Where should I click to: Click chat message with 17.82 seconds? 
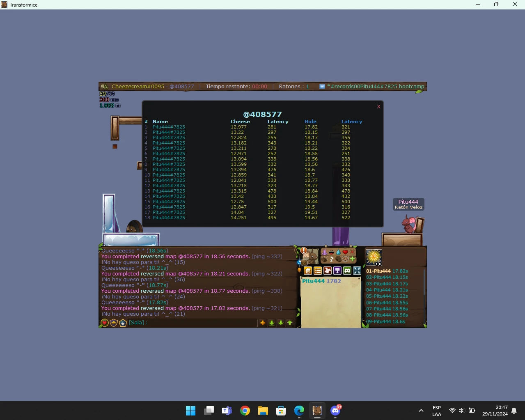pyautogui.click(x=192, y=308)
